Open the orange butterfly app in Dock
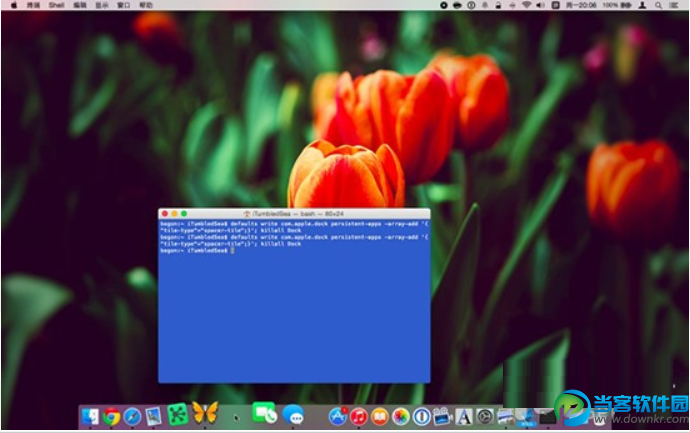The width and height of the screenshot is (690, 433). 205,413
